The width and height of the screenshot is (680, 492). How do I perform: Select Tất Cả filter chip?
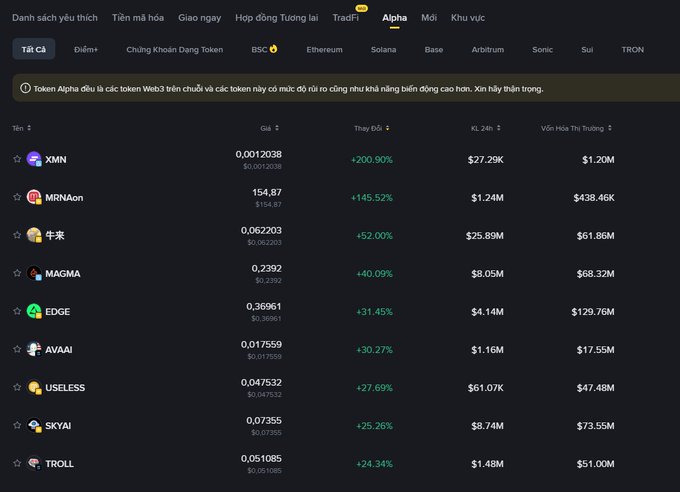tap(33, 49)
